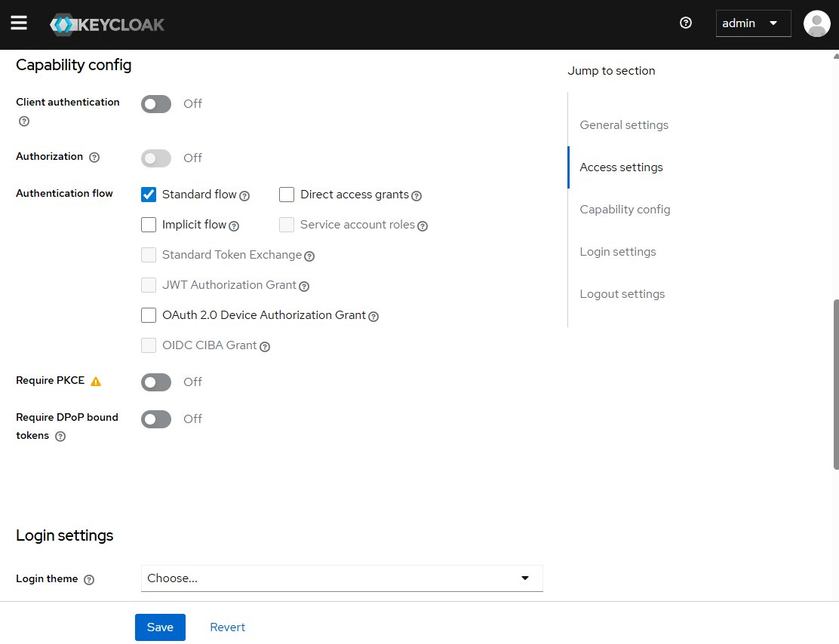The image size is (839, 644).
Task: Open the help icon in header
Action: [x=685, y=23]
